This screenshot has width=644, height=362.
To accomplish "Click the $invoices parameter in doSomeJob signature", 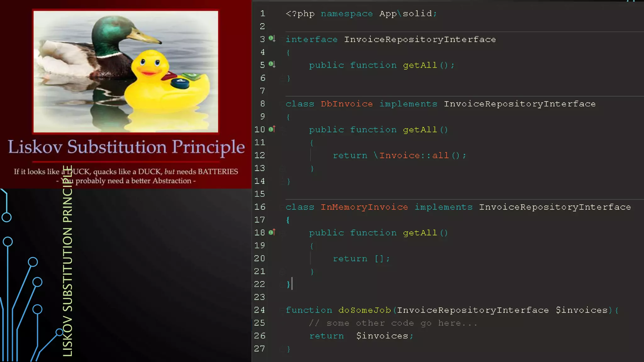I will pos(581,310).
